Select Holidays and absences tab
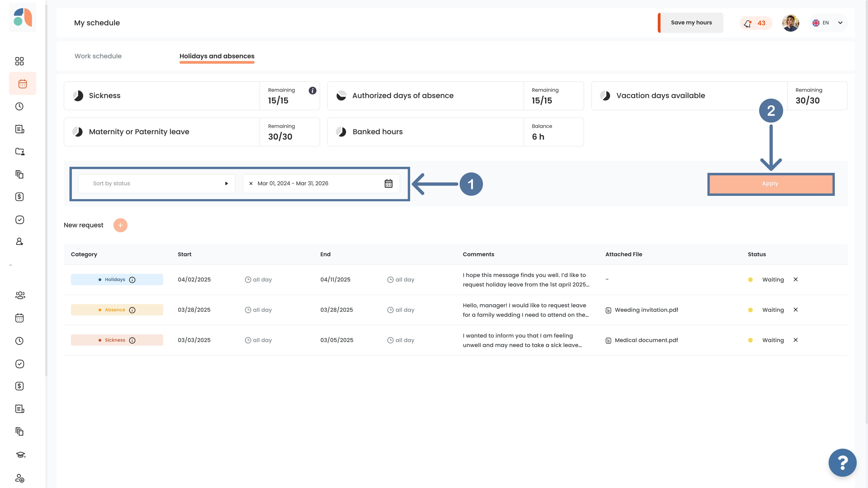 [x=217, y=56]
